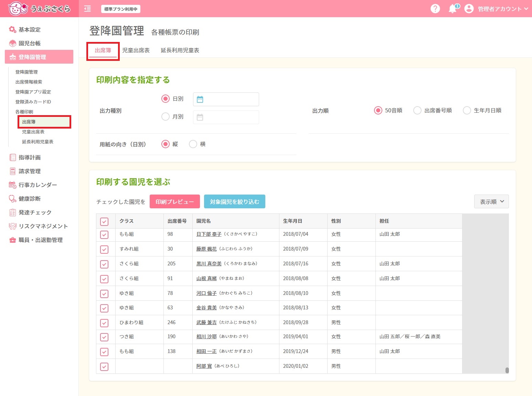532x396 pixels.
Task: Click the 園児台帳 child face icon
Action: [x=12, y=43]
